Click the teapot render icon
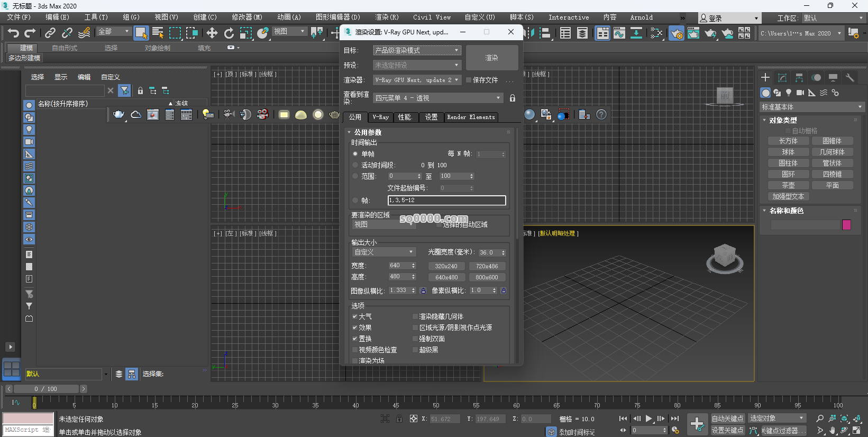Viewport: 868px width, 437px height. [x=119, y=115]
